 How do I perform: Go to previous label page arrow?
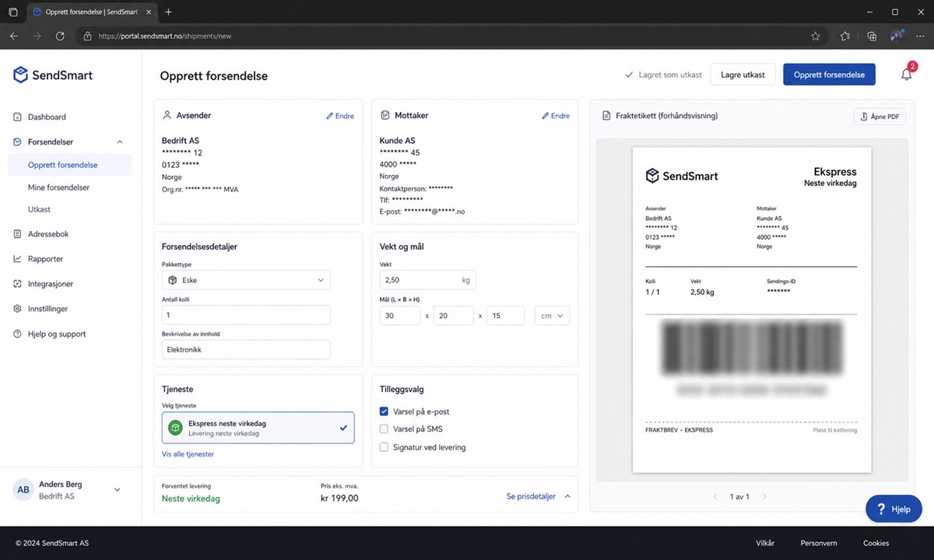[x=715, y=496]
